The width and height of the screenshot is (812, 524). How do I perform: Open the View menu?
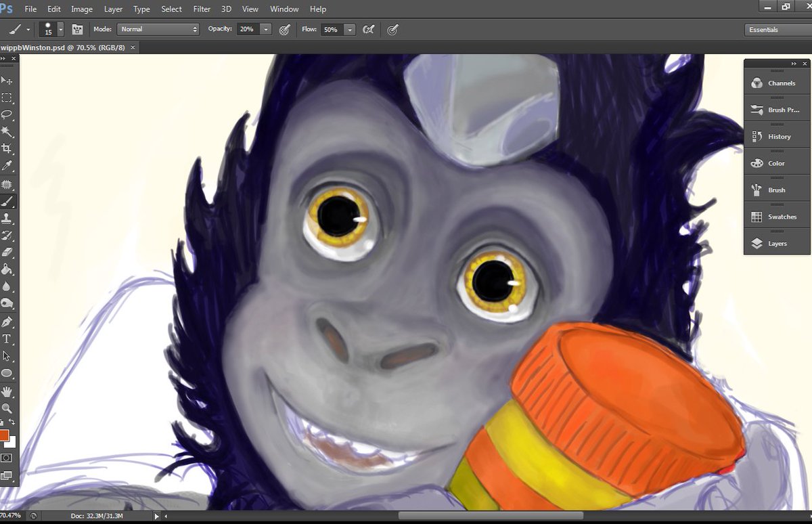(250, 9)
